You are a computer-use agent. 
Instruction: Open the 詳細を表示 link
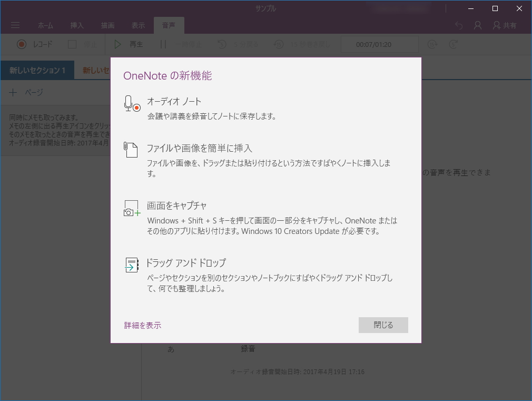pos(142,325)
